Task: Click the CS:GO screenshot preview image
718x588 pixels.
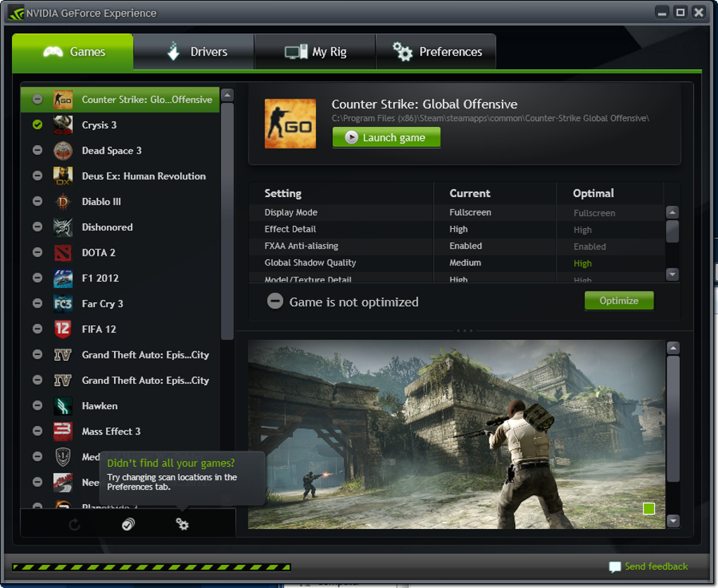Action: click(457, 434)
